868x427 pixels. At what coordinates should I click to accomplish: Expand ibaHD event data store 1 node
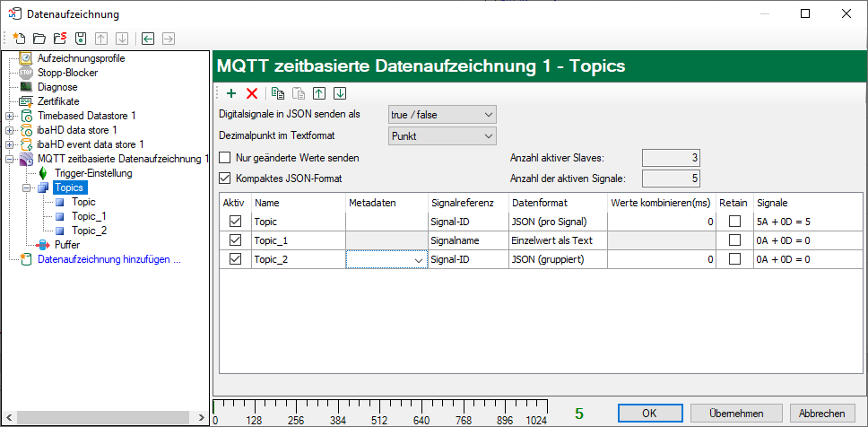click(9, 145)
